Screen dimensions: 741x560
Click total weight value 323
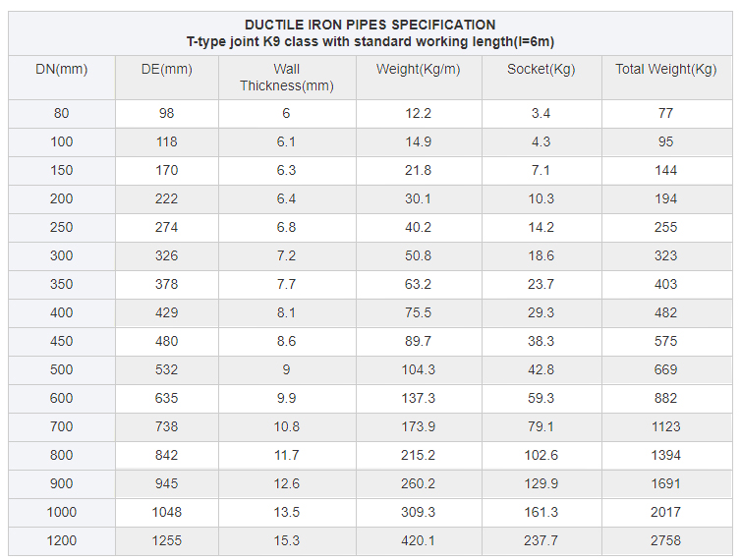click(x=665, y=255)
